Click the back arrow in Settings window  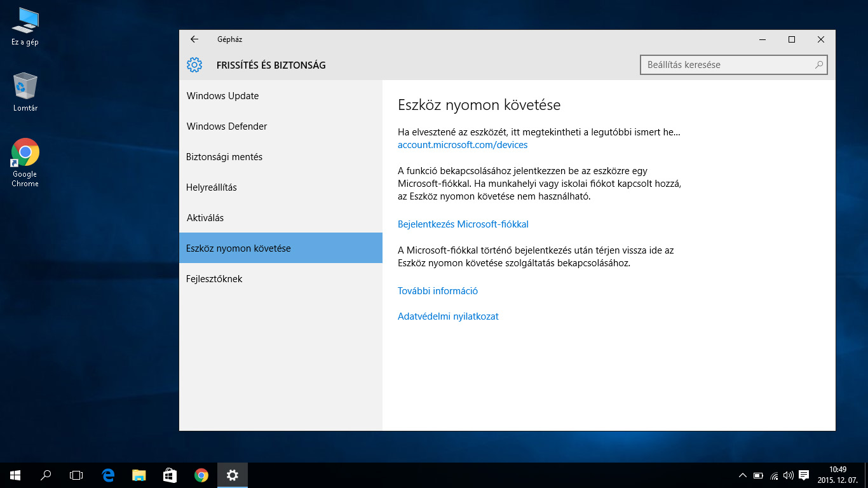(x=194, y=39)
